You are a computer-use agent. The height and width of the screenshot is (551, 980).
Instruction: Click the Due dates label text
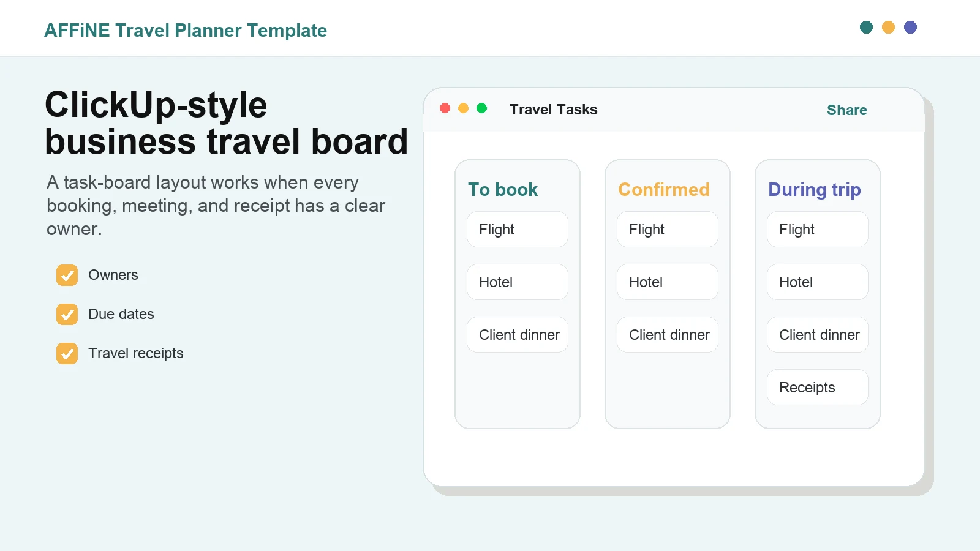point(121,314)
